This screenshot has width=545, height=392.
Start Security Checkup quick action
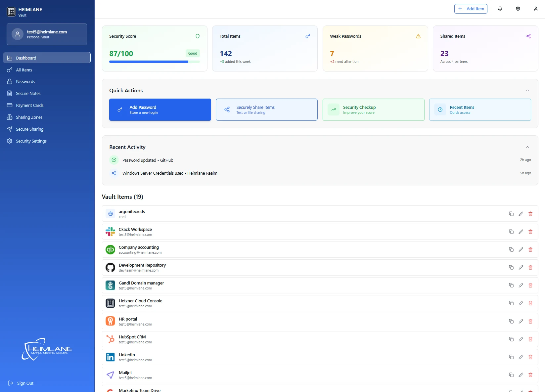tap(374, 109)
